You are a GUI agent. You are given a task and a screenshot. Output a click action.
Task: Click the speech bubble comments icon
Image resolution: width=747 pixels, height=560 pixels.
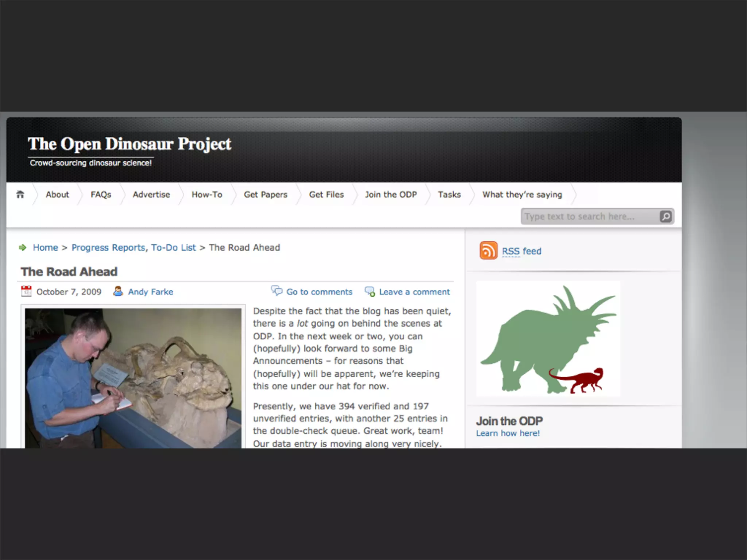click(x=276, y=291)
